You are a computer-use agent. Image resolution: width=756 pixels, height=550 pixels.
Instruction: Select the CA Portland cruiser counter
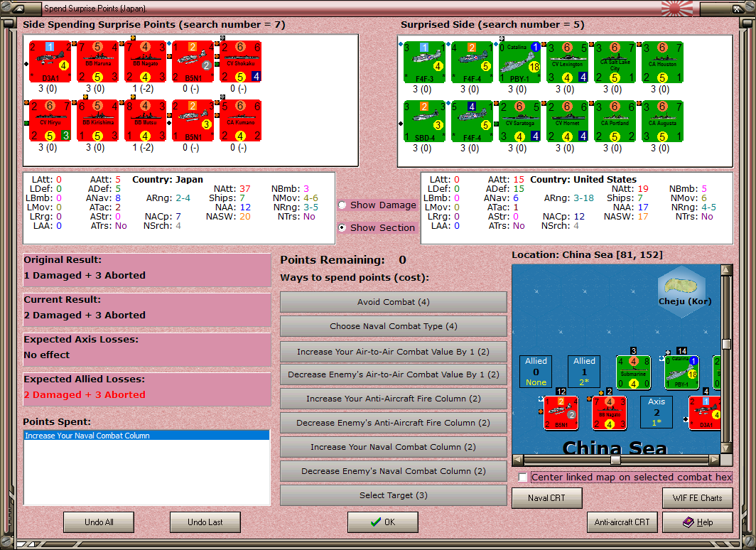point(615,121)
